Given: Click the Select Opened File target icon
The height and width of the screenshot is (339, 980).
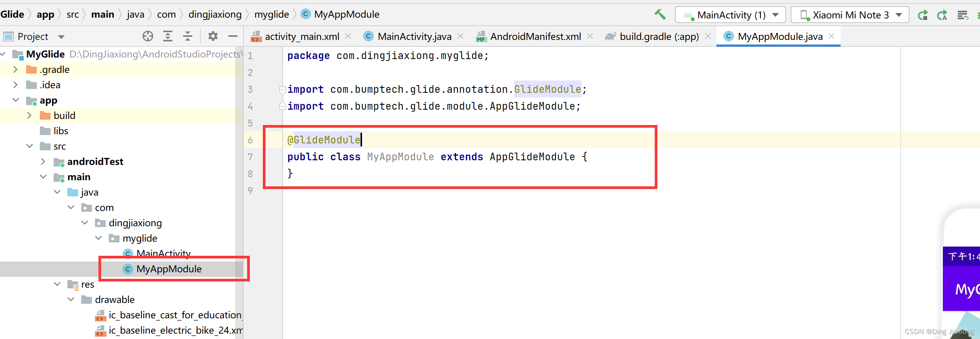Looking at the screenshot, I should [148, 36].
